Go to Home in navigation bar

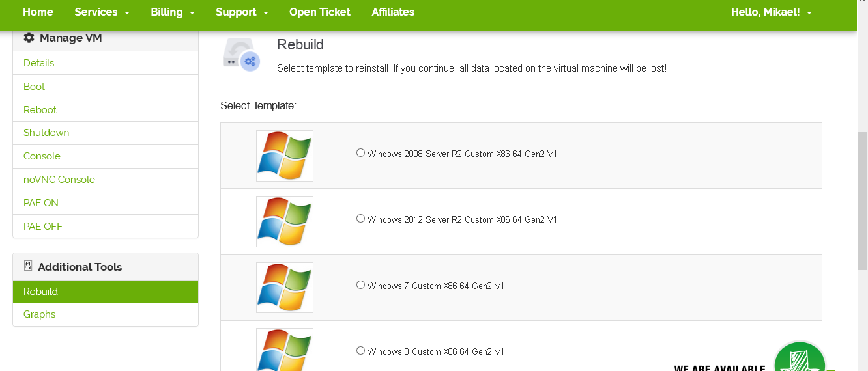coord(38,12)
